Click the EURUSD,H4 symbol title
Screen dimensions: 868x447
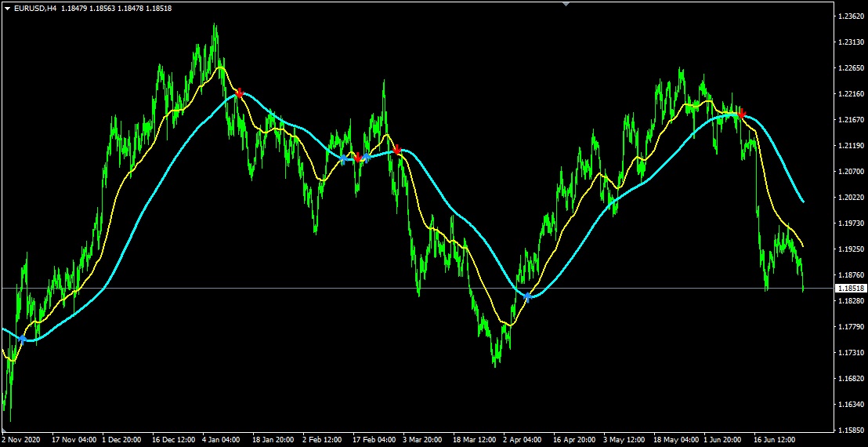35,9
